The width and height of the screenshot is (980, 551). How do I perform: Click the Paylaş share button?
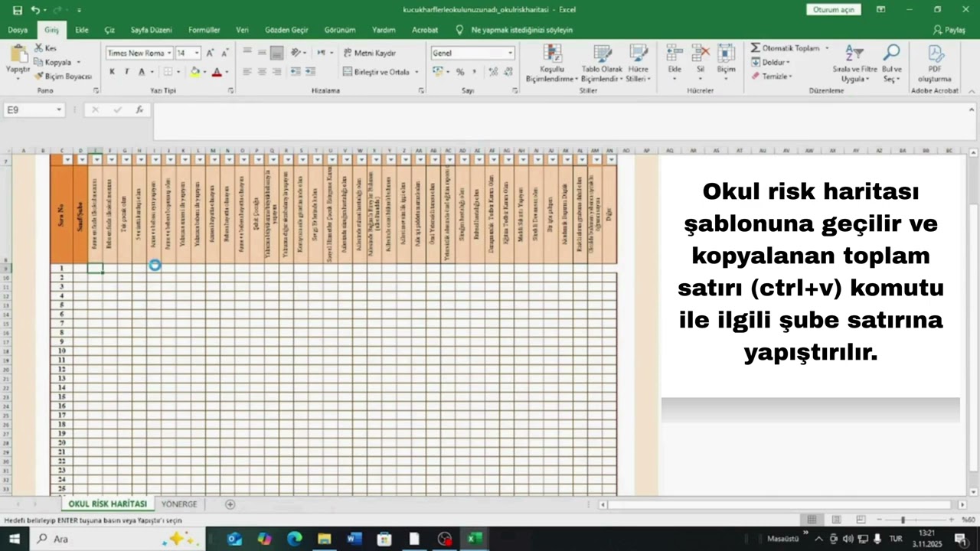(x=949, y=30)
